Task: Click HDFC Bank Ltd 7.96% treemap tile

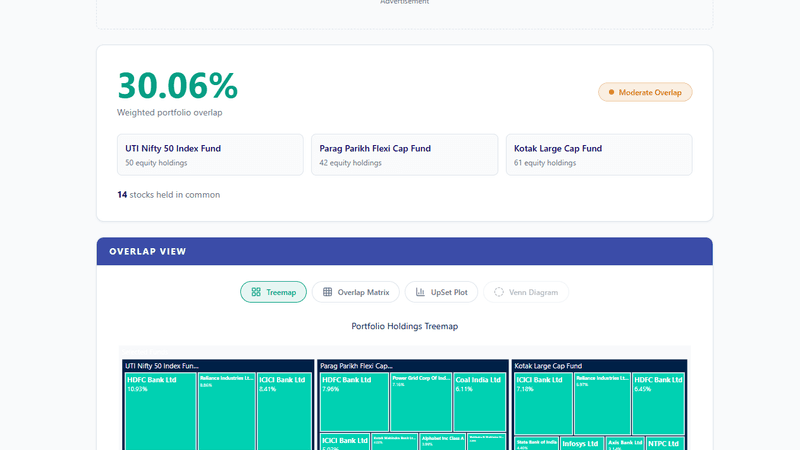Action: point(354,402)
